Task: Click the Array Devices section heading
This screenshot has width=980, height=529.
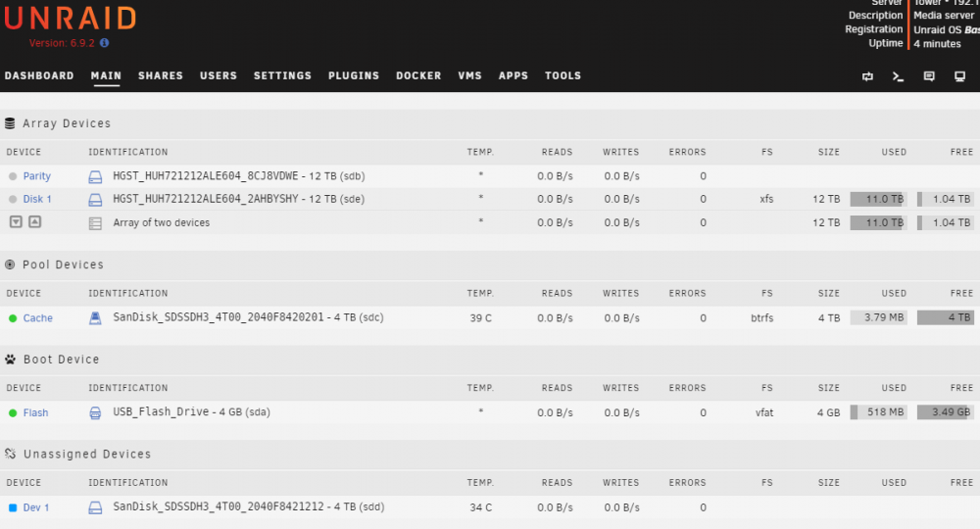Action: coord(67,123)
